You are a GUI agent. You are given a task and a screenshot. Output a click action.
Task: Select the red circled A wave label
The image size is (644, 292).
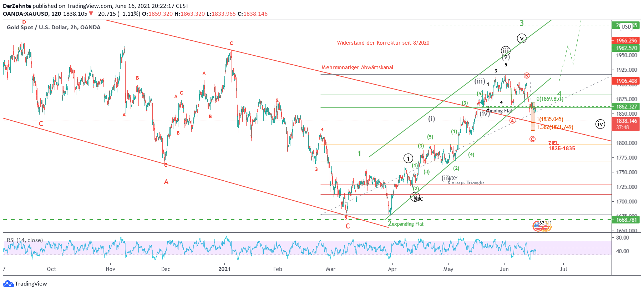tap(512, 121)
